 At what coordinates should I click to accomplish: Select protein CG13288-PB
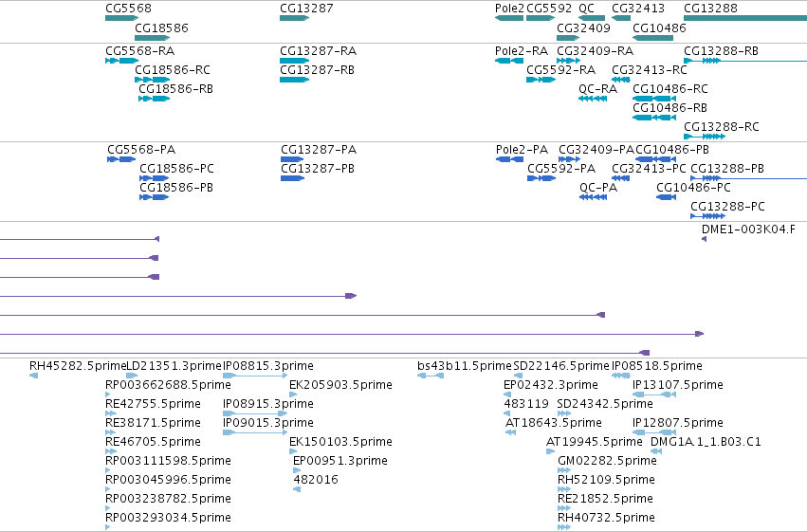749,178
